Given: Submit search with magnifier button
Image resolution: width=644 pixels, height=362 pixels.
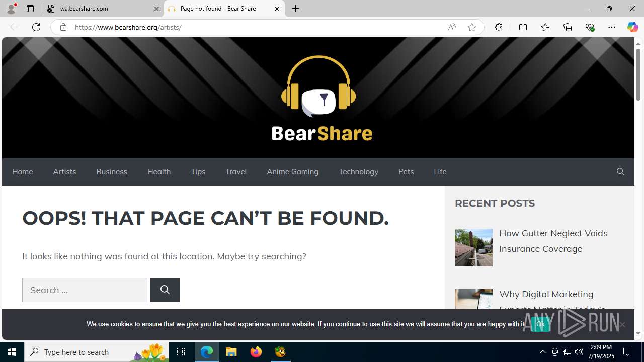Looking at the screenshot, I should [x=165, y=290].
